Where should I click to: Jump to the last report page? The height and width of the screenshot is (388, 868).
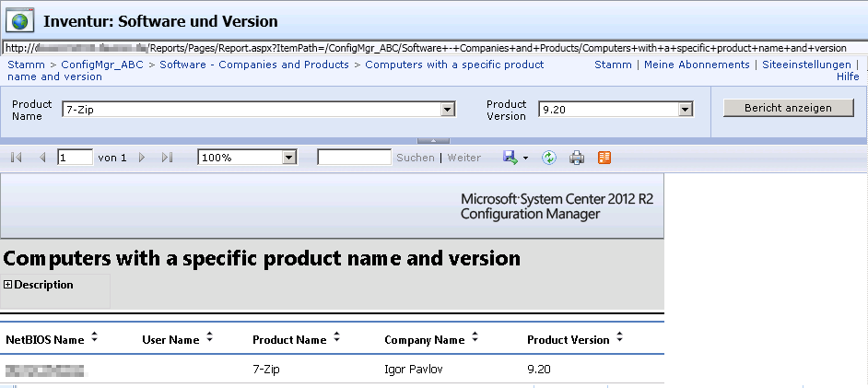(x=167, y=158)
